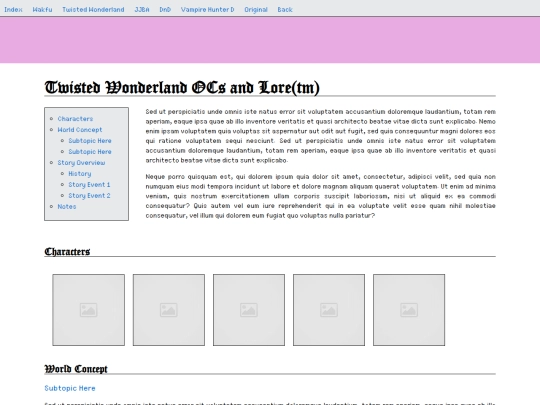
Task: Open the Original nav link
Action: pyautogui.click(x=256, y=10)
